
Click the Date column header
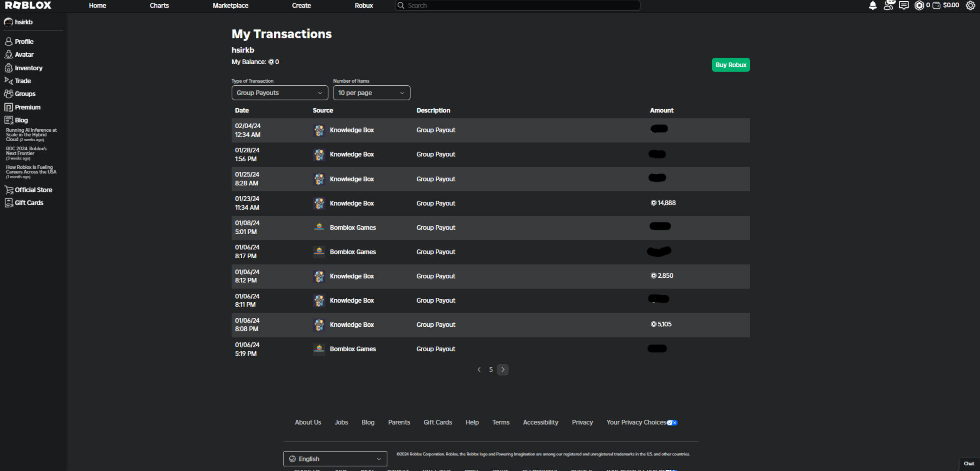coord(242,110)
